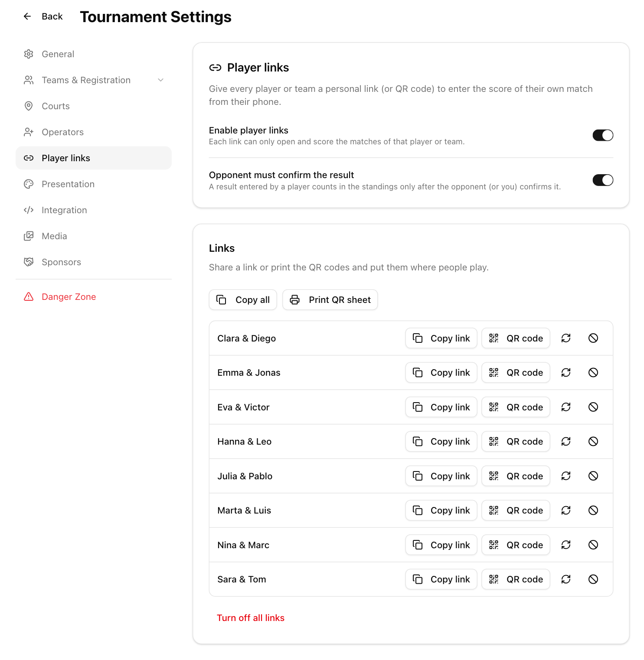Disable the link for Hanna & Leo
The width and height of the screenshot is (644, 660).
click(x=593, y=442)
